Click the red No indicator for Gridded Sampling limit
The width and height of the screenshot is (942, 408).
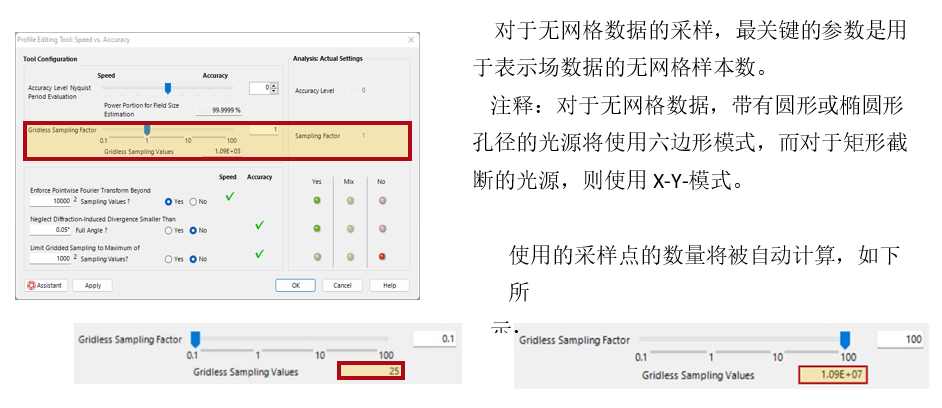click(383, 257)
